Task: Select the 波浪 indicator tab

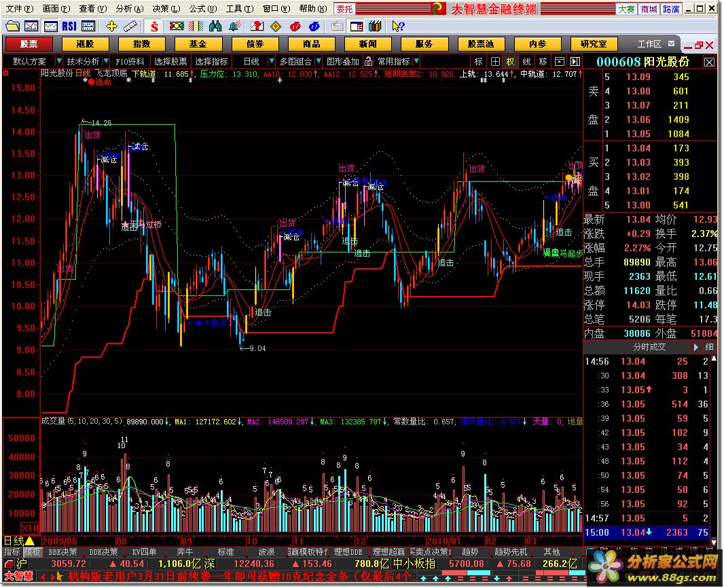Action: (266, 551)
